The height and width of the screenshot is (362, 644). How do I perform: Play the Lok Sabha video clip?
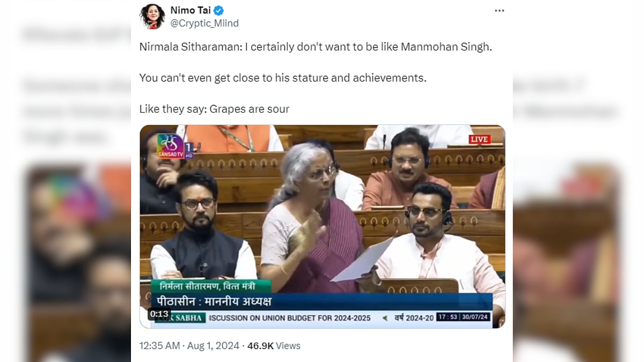pos(323,226)
